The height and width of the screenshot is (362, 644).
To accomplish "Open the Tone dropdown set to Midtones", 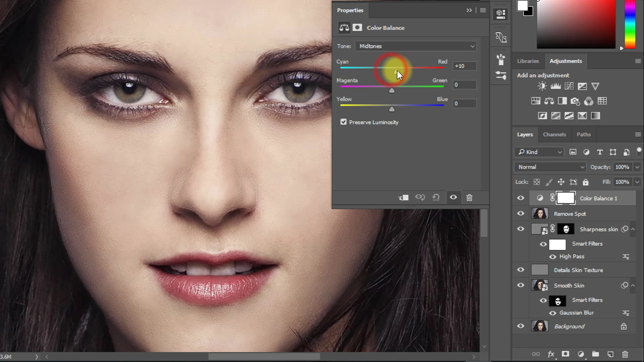I will (415, 46).
